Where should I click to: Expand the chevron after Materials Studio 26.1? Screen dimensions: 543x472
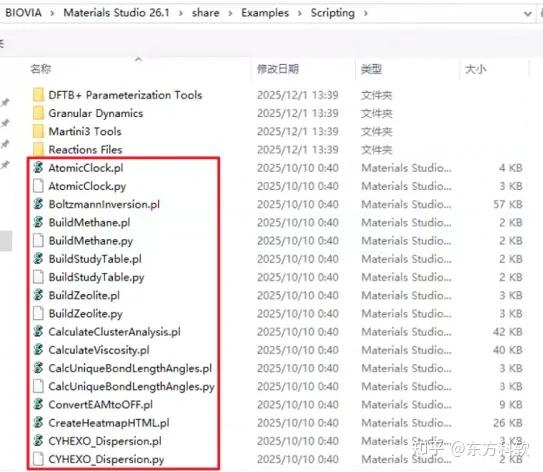(x=180, y=13)
